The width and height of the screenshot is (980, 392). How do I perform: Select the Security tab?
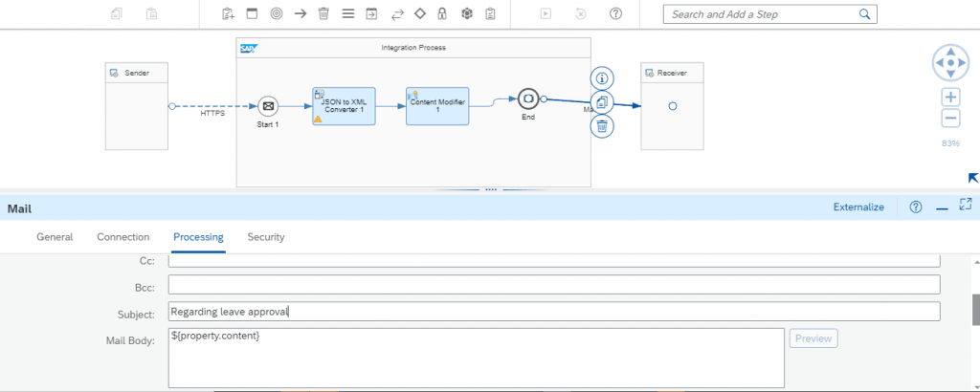click(266, 237)
